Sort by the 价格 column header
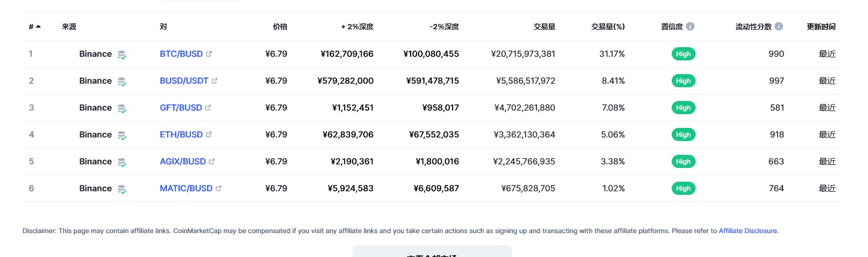868x257 pixels. tap(280, 26)
